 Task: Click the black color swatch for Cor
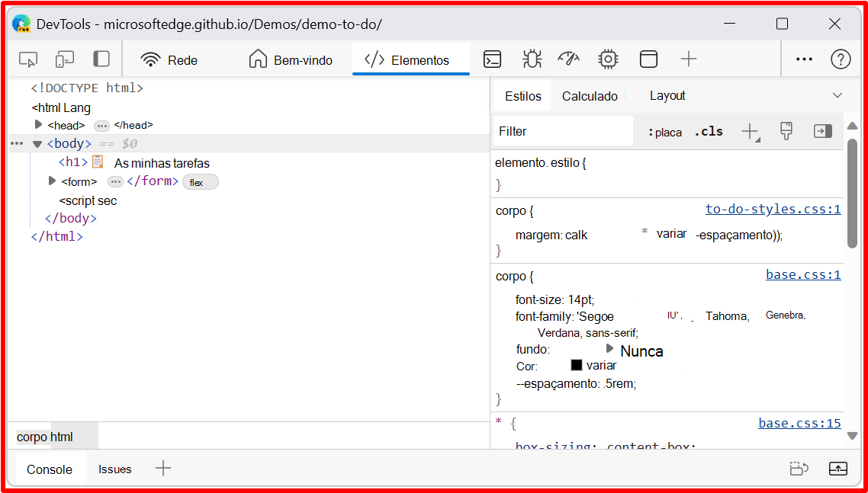click(577, 365)
